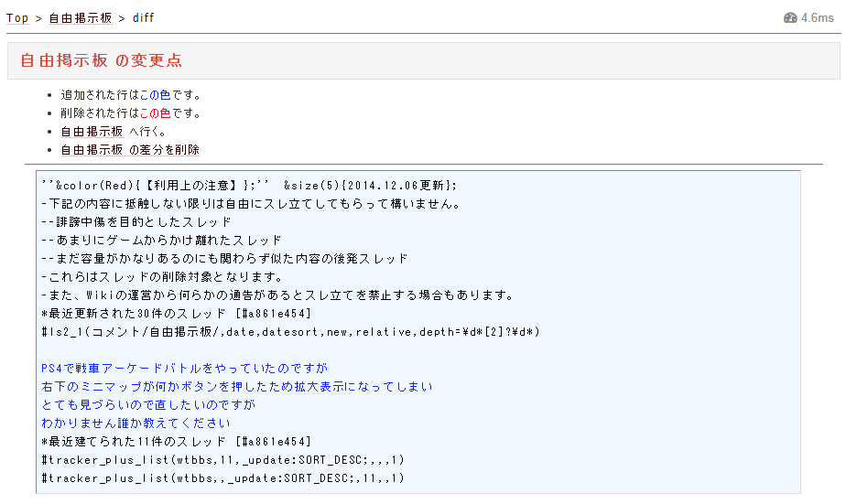Click the line about 誹謗中傷 threads
This screenshot has width=846, height=504.
[x=136, y=221]
